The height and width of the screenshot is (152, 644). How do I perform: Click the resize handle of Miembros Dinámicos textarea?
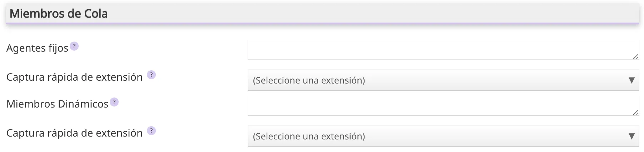point(635,113)
